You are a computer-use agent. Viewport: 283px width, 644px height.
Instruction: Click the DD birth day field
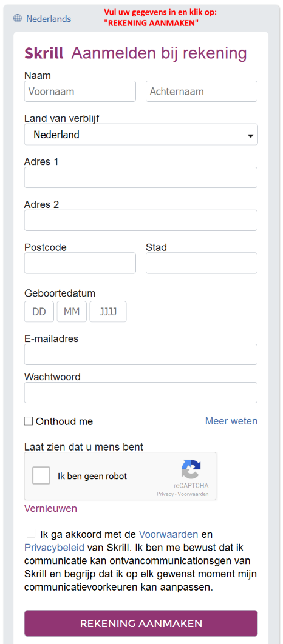[39, 312]
